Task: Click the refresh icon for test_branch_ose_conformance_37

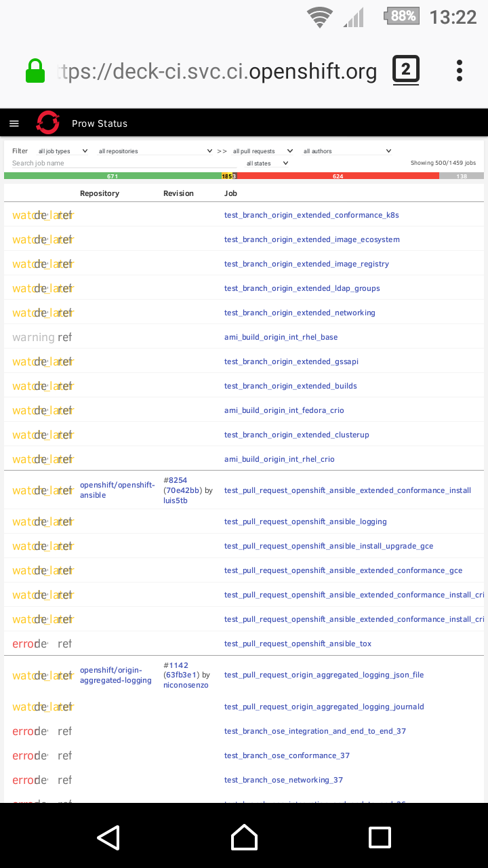Action: (64, 755)
